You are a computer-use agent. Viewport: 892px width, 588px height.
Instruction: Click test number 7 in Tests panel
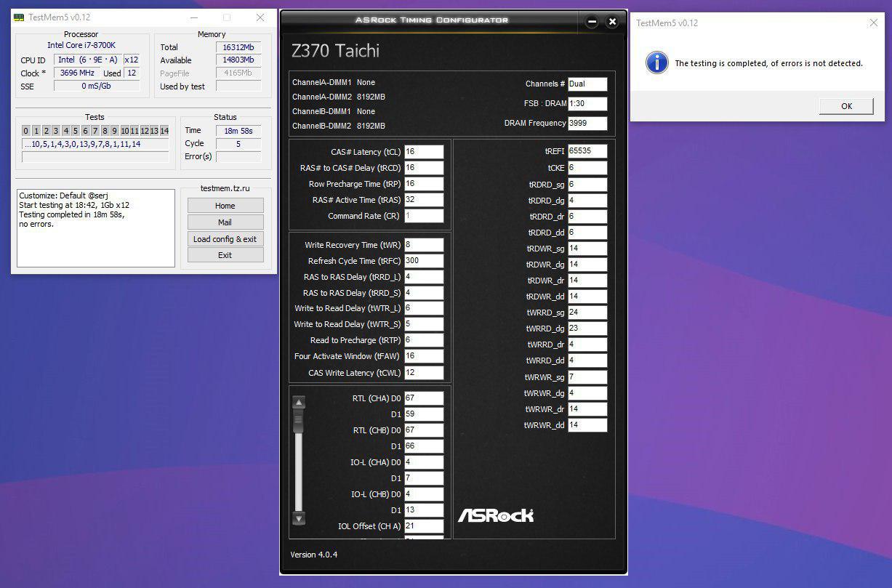[x=95, y=131]
